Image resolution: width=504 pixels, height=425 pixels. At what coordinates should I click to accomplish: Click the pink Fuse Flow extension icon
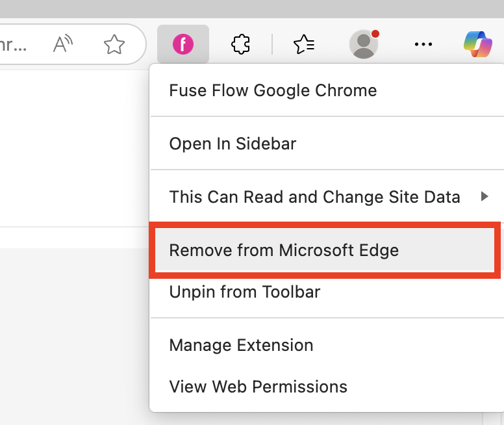tap(183, 44)
